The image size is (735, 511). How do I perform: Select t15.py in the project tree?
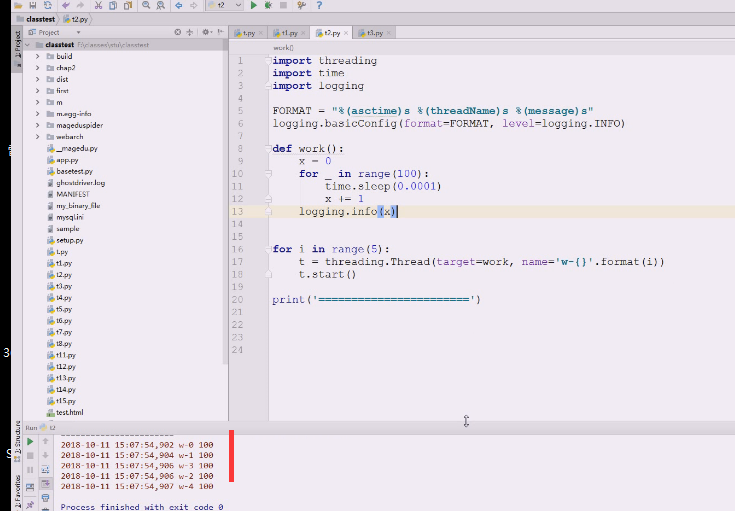61,401
